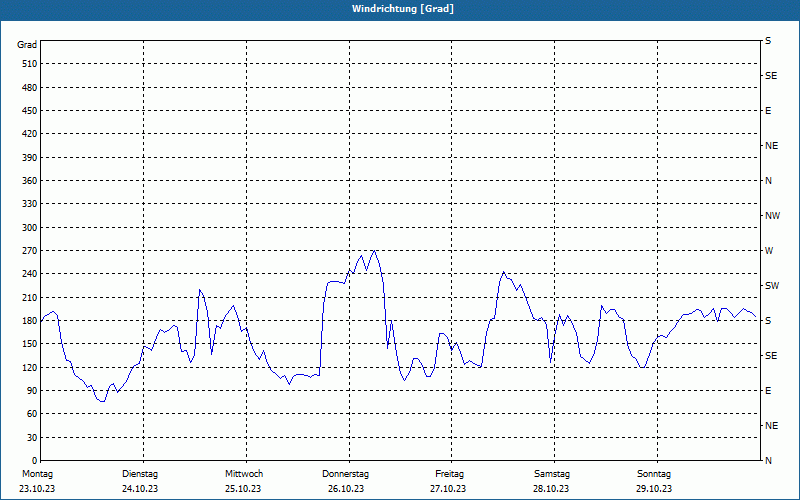Viewport: 800px width, 500px height.
Task: Click the 'N' compass label beside the 0 baseline
Action: [x=768, y=460]
